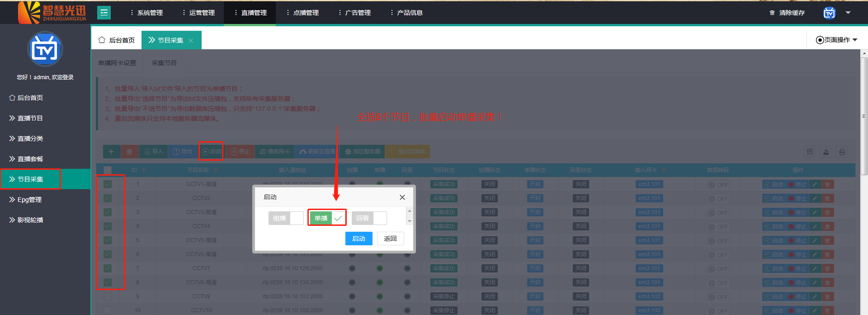This screenshot has width=868, height=315.
Task: Click the dialog's scroll down arrow
Action: click(410, 221)
